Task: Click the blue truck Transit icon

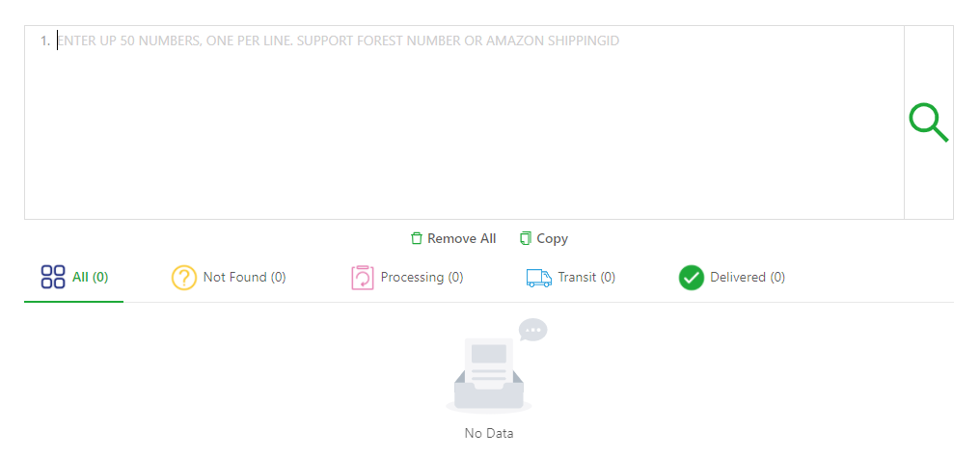Action: [538, 278]
